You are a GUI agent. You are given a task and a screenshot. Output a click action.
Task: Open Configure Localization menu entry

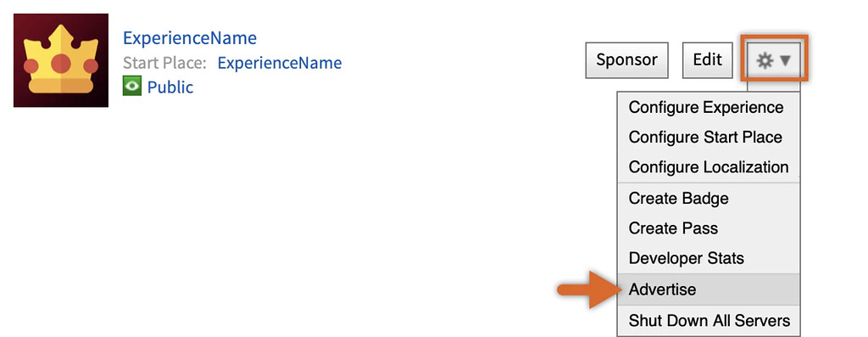coord(709,167)
